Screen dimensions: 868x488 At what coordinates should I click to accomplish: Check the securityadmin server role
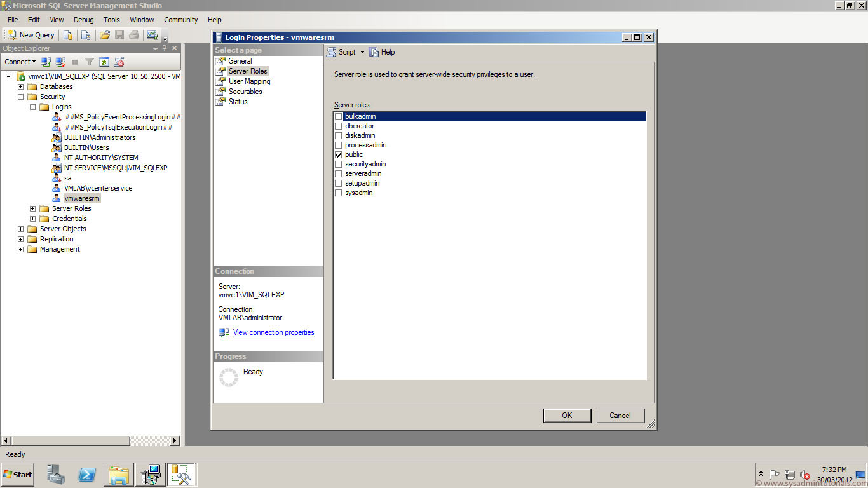pyautogui.click(x=339, y=164)
